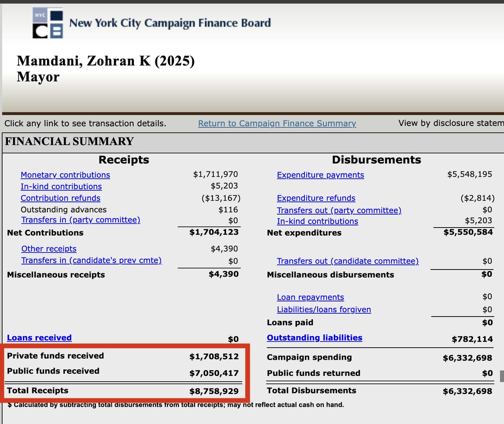504x424 pixels.
Task: Open Transfers in (candidate's prev cmte)
Action: 92,261
